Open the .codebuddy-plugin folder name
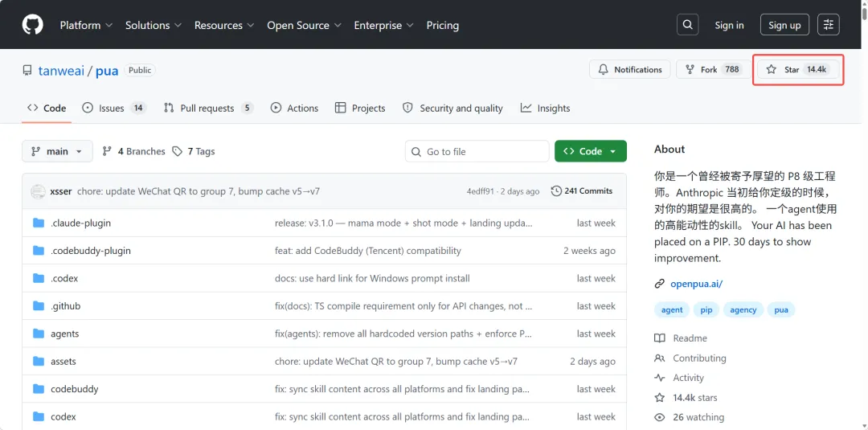The height and width of the screenshot is (430, 868). 91,251
